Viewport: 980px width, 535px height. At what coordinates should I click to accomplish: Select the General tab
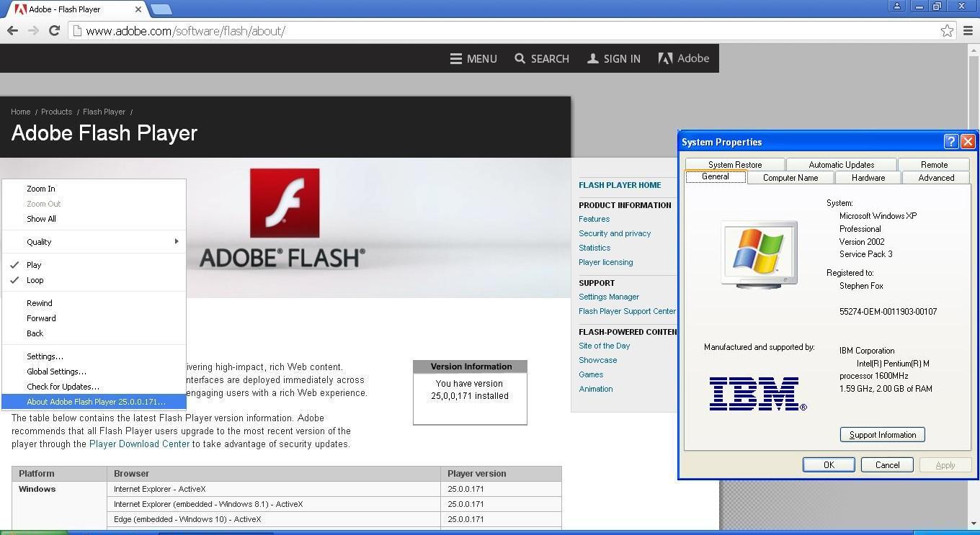coord(716,176)
